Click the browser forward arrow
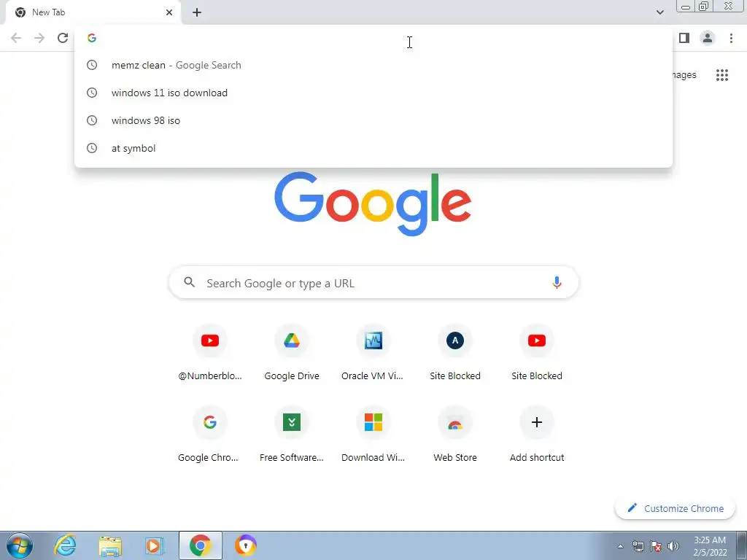The width and height of the screenshot is (747, 560). point(39,38)
